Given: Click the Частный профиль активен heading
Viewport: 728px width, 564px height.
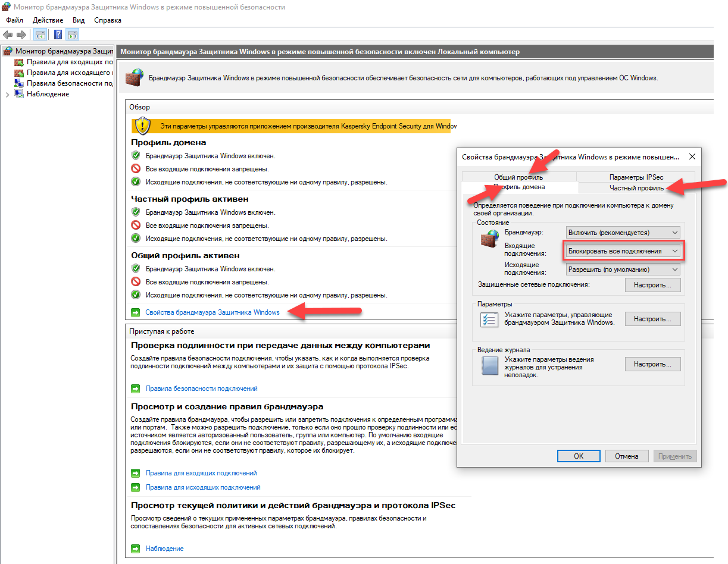Looking at the screenshot, I should [190, 199].
